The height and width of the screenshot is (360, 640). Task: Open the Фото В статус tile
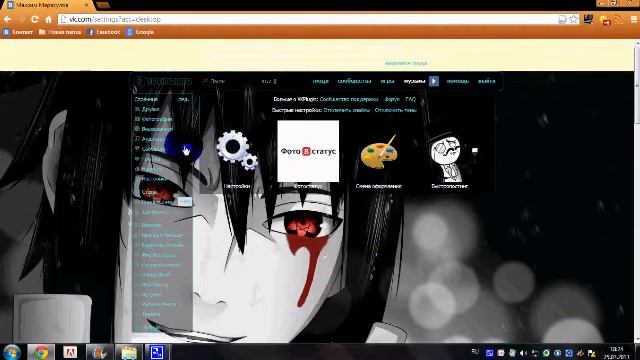click(308, 151)
